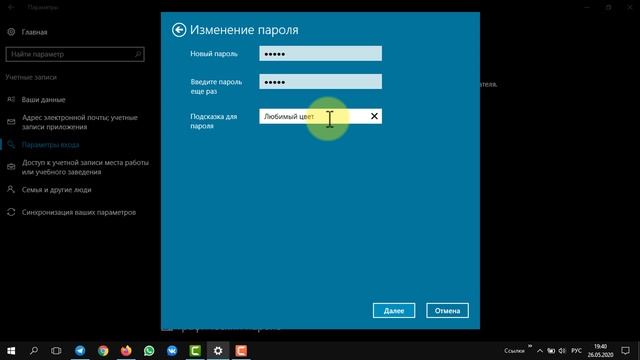The height and width of the screenshot is (360, 640).
Task: Open Адрес электронной почты; учетные записи приложения
Action: [80, 122]
